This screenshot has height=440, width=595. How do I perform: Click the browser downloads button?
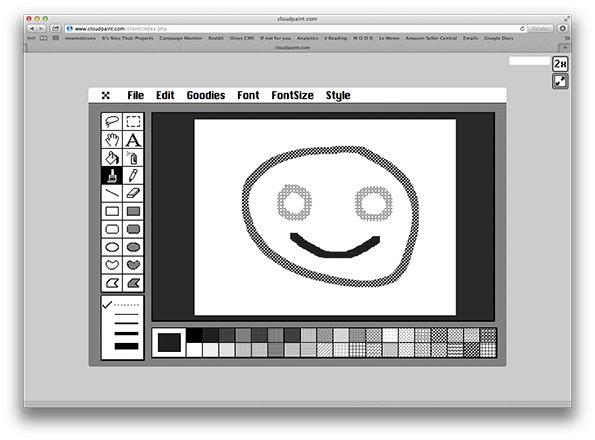pyautogui.click(x=562, y=28)
